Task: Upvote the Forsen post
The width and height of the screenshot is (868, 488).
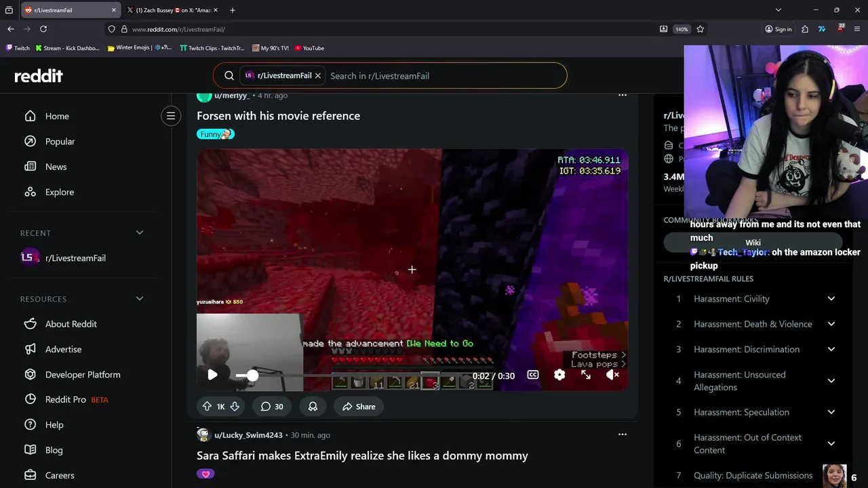Action: (208, 407)
